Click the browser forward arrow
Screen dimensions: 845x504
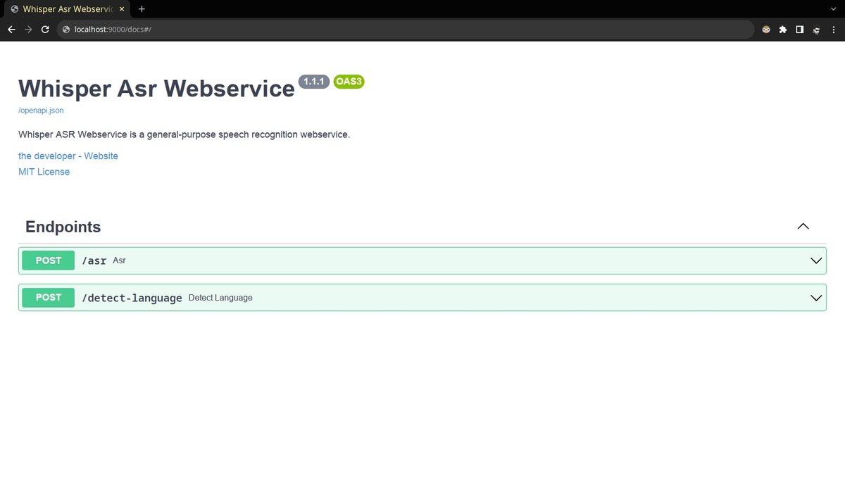(28, 30)
